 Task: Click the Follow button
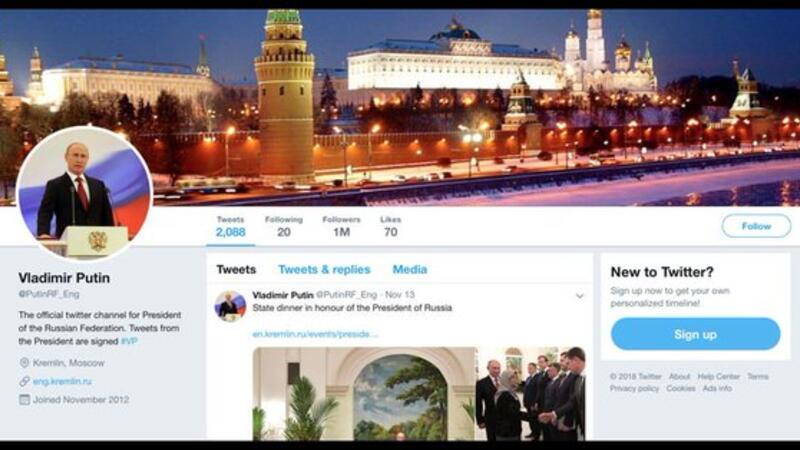point(756,226)
